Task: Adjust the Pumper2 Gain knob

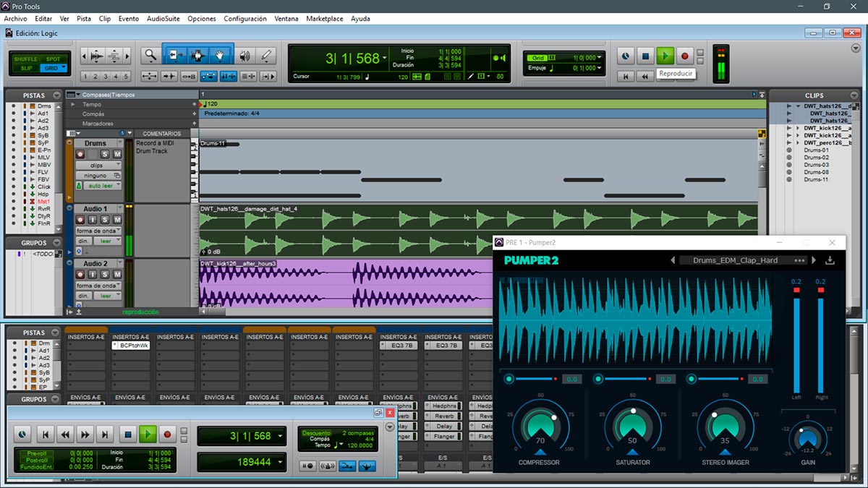Action: (808, 438)
